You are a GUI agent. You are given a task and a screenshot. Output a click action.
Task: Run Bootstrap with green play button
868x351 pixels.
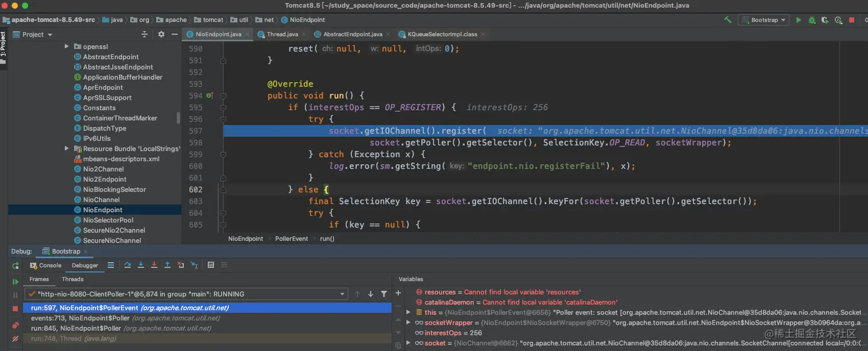(x=798, y=20)
